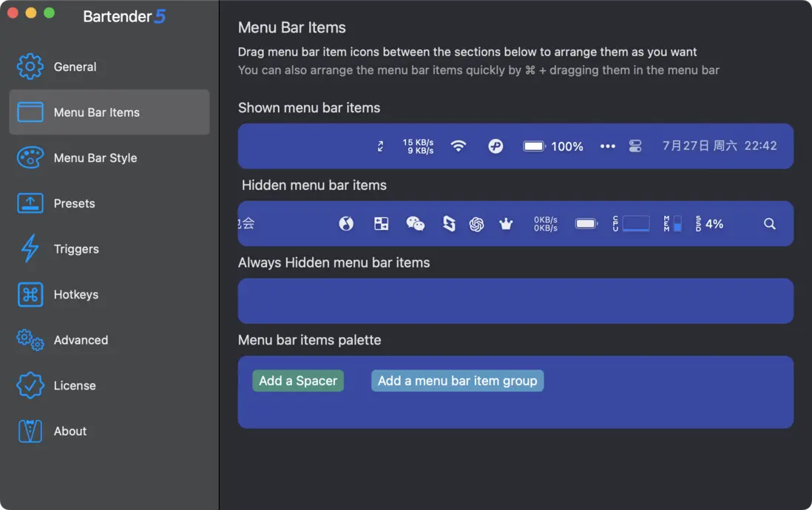This screenshot has width=812, height=510.
Task: Click Add a menu bar item group
Action: click(457, 381)
